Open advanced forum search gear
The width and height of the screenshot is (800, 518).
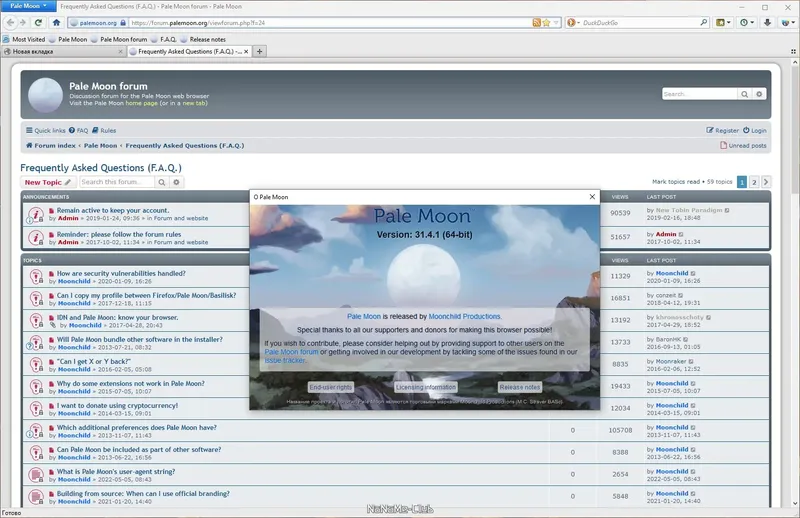pyautogui.click(x=177, y=182)
